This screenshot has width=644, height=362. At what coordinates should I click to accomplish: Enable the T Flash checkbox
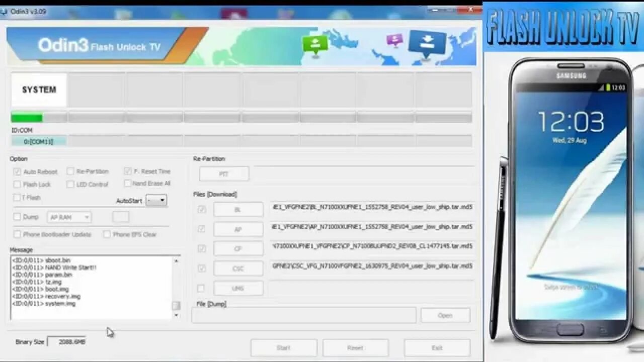17,198
